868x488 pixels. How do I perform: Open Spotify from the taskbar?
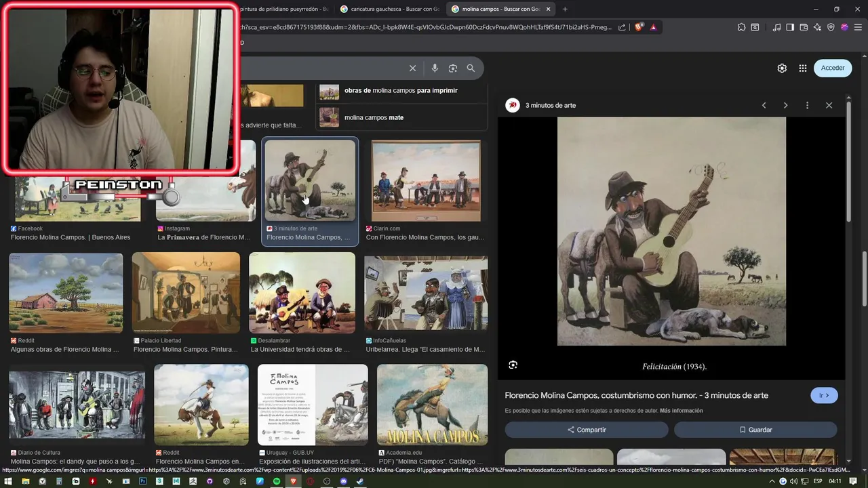point(277,481)
